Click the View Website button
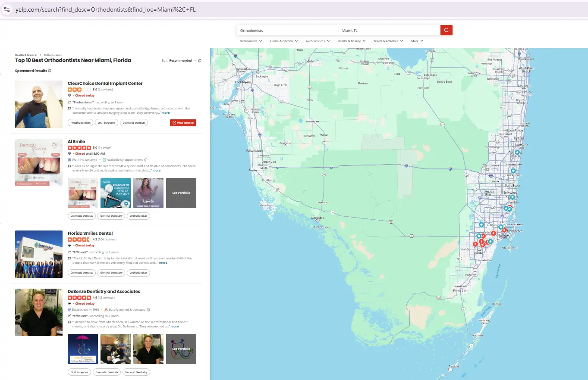The width and height of the screenshot is (588, 380). pyautogui.click(x=183, y=123)
